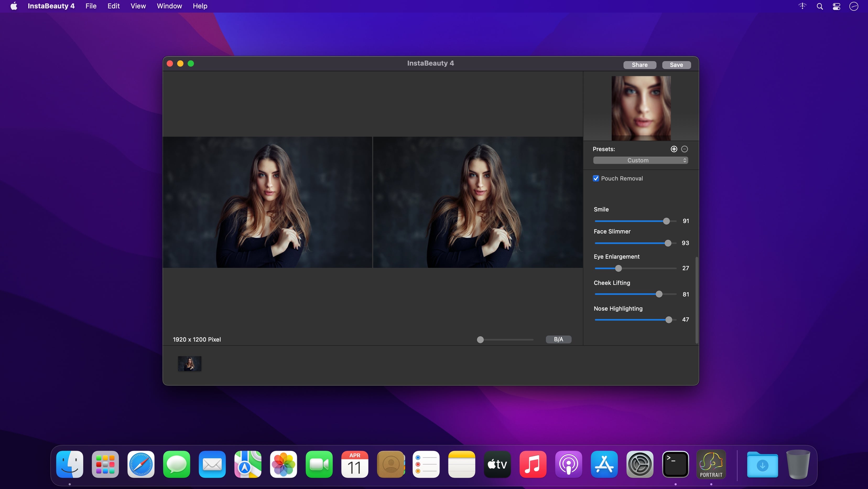
Task: Launch Terminal from the dock
Action: 675,464
